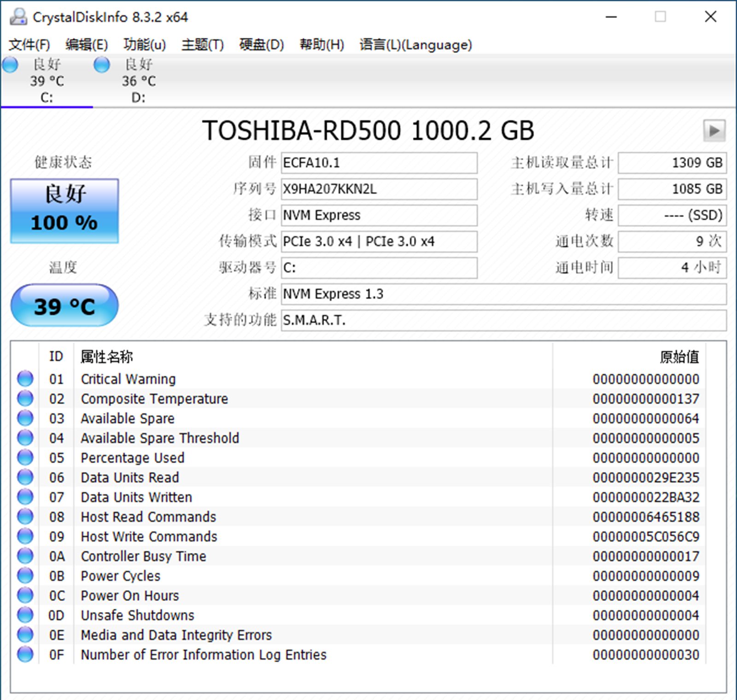Click the blue status dot beside Critical Warning
Image resolution: width=737 pixels, height=700 pixels.
click(x=25, y=378)
